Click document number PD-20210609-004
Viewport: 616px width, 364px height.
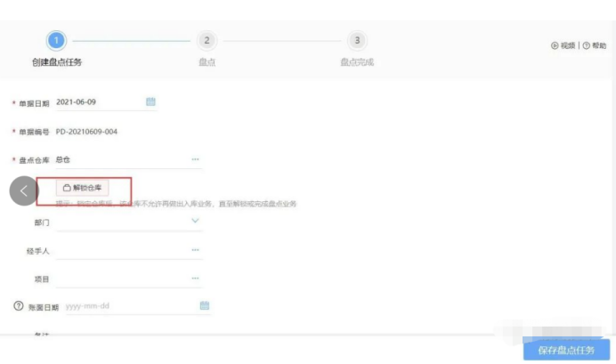pyautogui.click(x=86, y=132)
